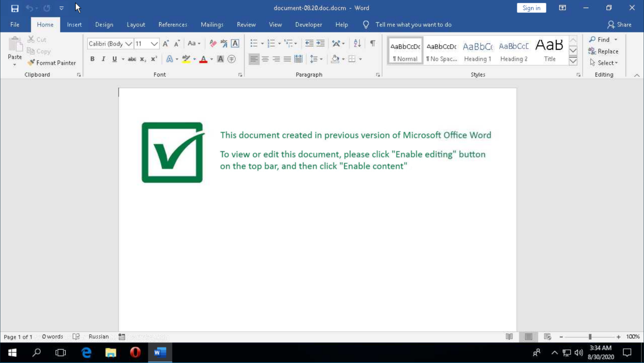Click the Clear All Formatting icon
644x363 pixels.
(x=213, y=43)
